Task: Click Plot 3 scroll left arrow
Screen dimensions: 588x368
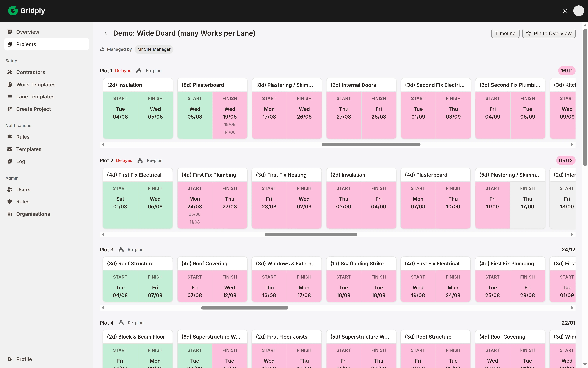Action: pyautogui.click(x=103, y=308)
